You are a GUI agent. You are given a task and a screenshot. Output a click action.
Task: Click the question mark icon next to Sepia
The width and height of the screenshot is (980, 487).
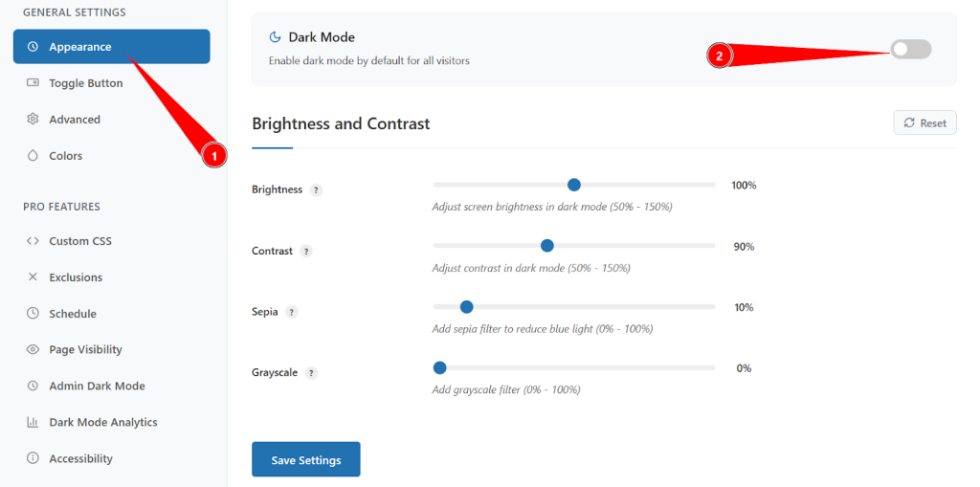[x=292, y=313]
